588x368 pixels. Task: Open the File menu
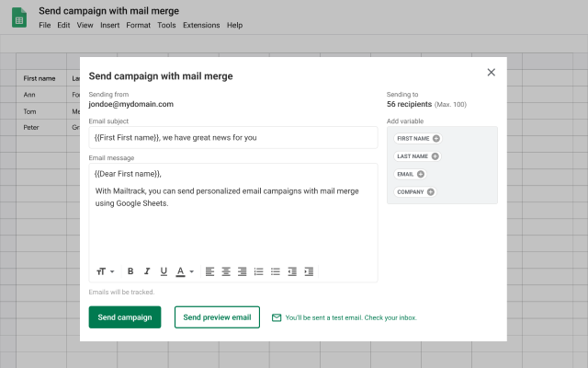tap(45, 25)
